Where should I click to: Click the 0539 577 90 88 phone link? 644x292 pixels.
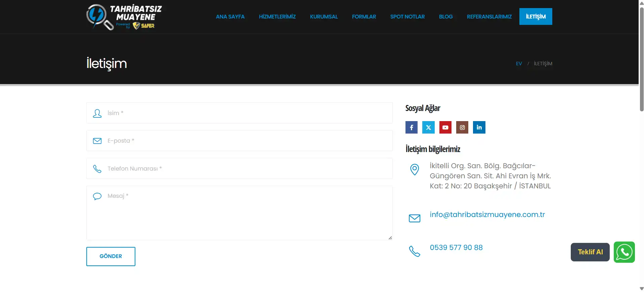click(456, 248)
